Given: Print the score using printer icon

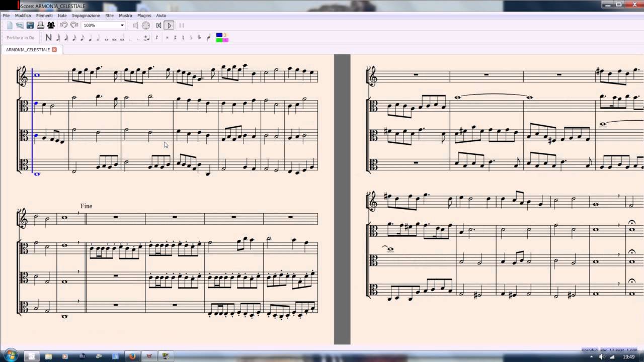Looking at the screenshot, I should tap(40, 25).
